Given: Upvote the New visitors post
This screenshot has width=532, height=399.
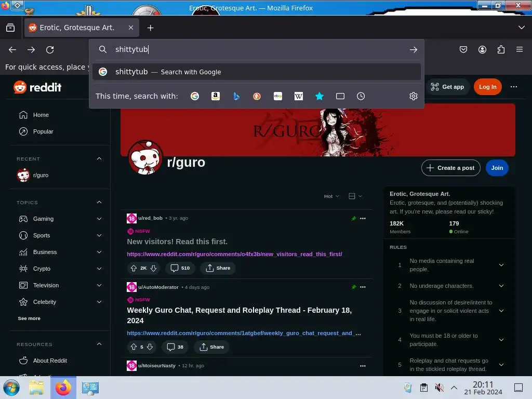Looking at the screenshot, I should 134,268.
